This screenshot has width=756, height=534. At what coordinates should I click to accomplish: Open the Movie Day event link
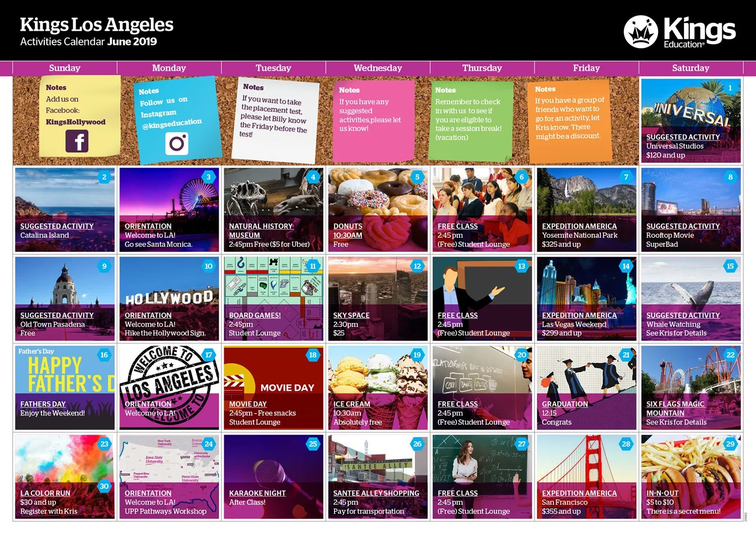click(x=248, y=404)
